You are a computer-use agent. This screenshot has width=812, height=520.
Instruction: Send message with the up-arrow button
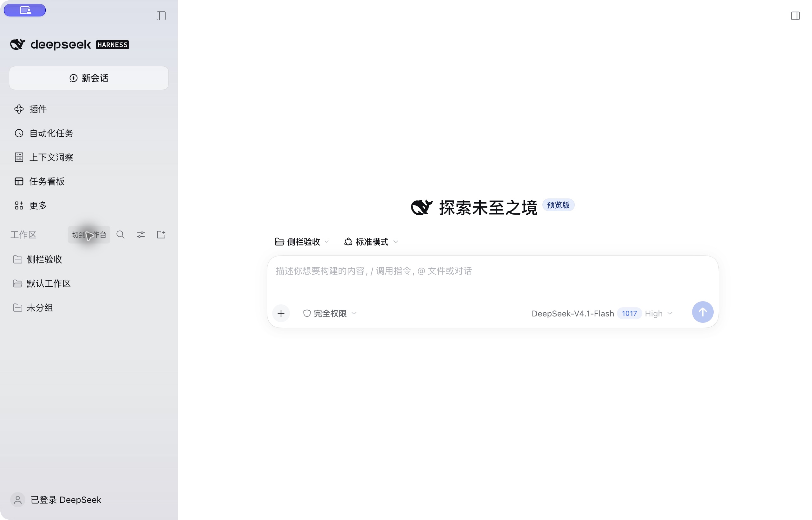pyautogui.click(x=703, y=312)
